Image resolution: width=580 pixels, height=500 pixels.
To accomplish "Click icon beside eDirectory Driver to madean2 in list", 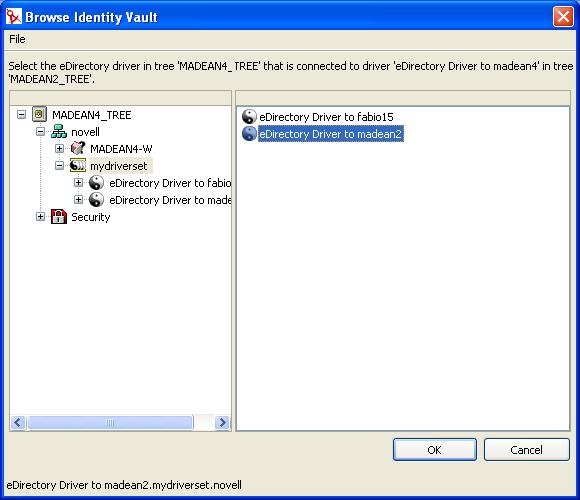I will click(x=249, y=134).
